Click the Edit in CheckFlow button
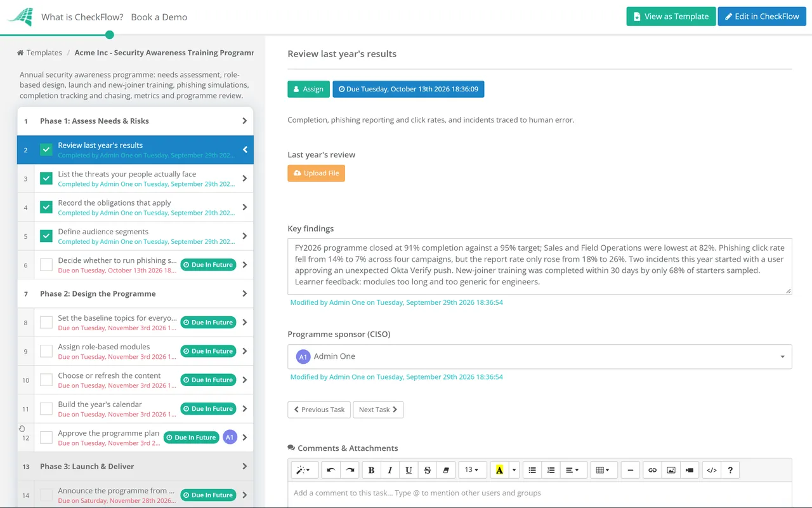812x508 pixels. tap(762, 17)
